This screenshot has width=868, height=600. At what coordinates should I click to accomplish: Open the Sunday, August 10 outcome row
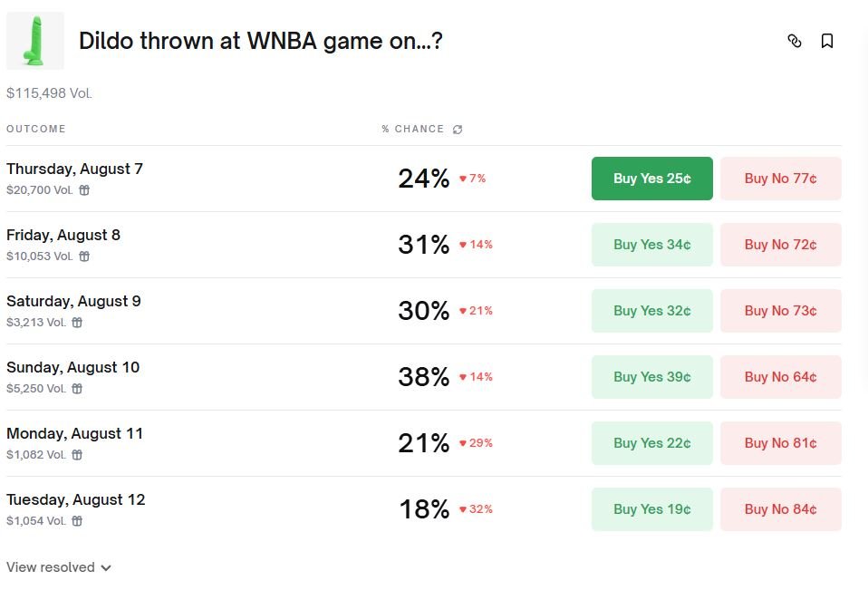73,367
